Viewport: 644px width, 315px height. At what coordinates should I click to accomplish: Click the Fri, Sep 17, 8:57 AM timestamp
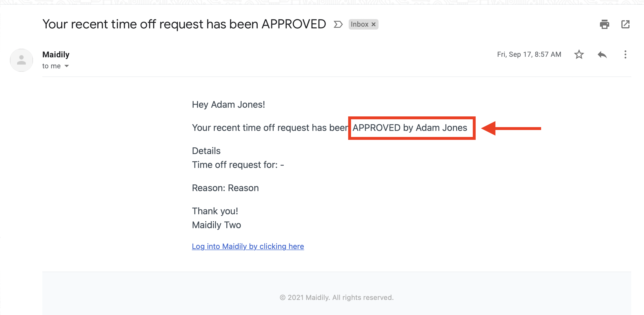(x=529, y=54)
